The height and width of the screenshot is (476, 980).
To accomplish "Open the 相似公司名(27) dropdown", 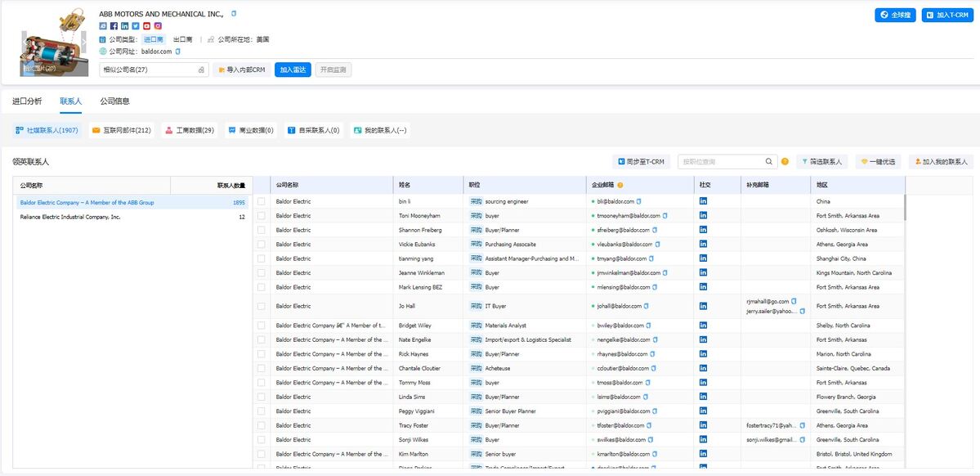I will (154, 70).
